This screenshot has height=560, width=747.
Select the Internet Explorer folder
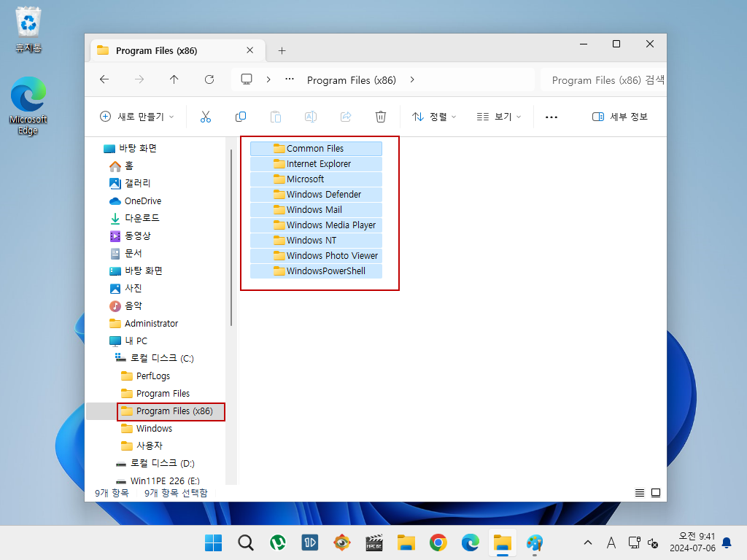click(316, 164)
